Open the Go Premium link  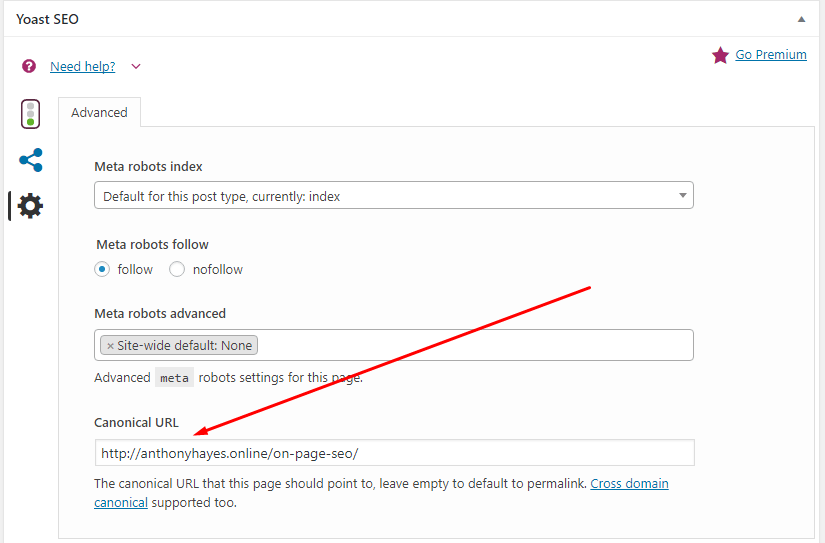coord(771,55)
